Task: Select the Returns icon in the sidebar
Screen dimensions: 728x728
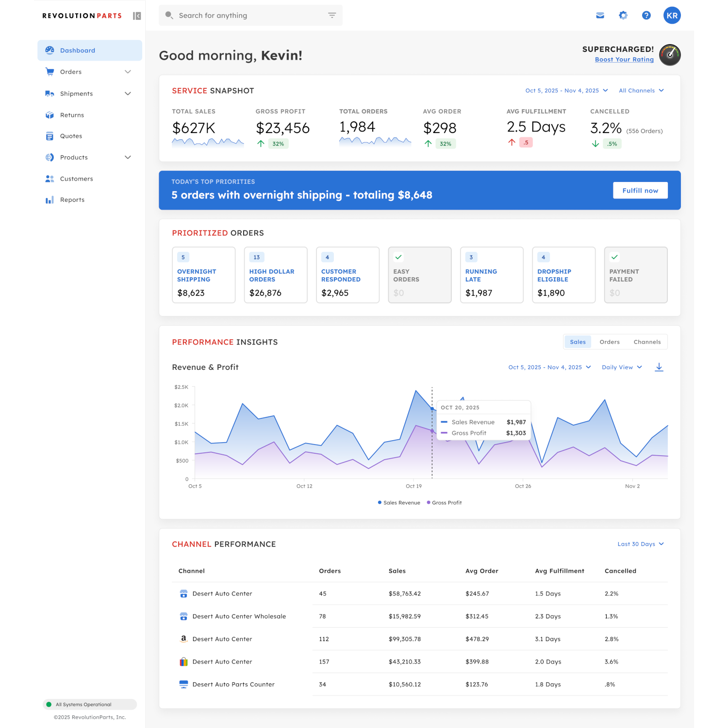Action: [50, 115]
